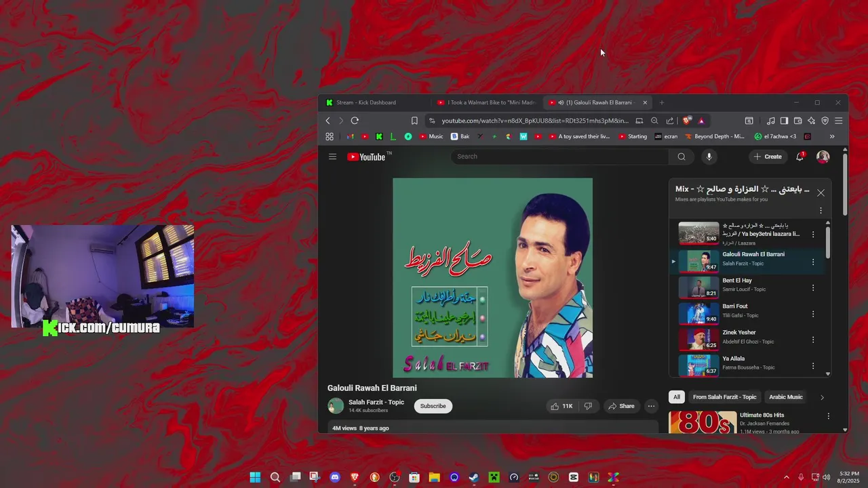This screenshot has width=868, height=488.
Task: Open the browser main hamburger menu
Action: (x=838, y=121)
